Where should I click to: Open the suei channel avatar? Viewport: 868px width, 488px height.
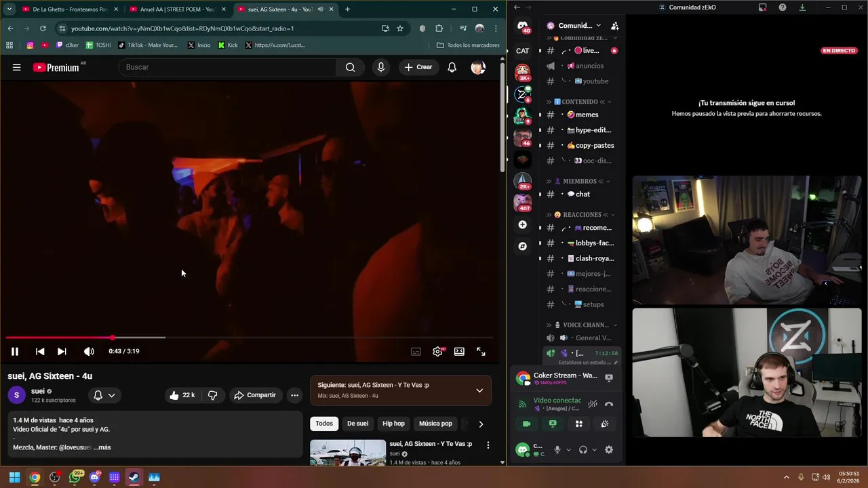[16, 395]
